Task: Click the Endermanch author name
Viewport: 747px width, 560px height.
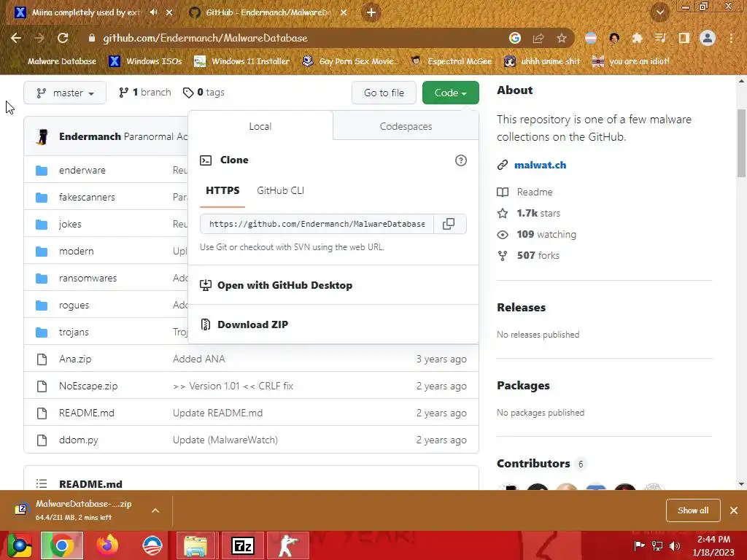Action: (90, 136)
